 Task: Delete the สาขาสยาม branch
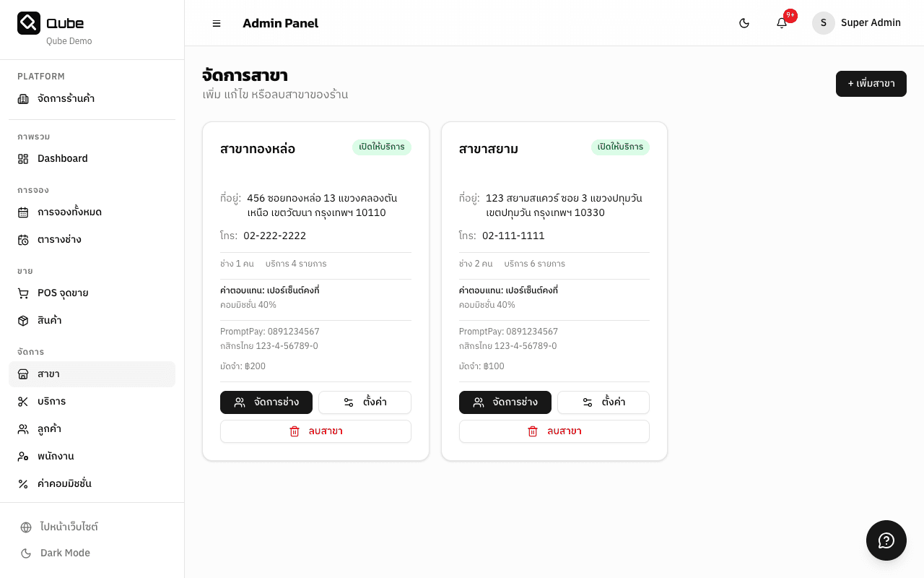coord(554,431)
